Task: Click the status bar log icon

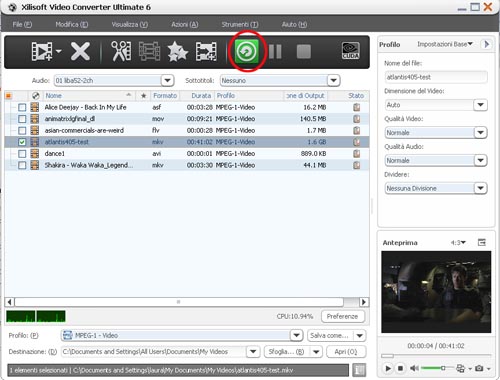Action: pos(359,370)
